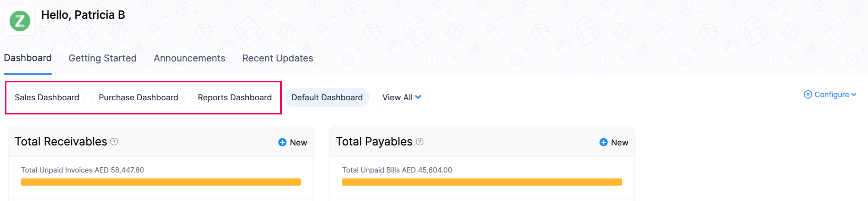Open help tooltip beside Total Receivables
The height and width of the screenshot is (201, 868).
pyautogui.click(x=114, y=142)
